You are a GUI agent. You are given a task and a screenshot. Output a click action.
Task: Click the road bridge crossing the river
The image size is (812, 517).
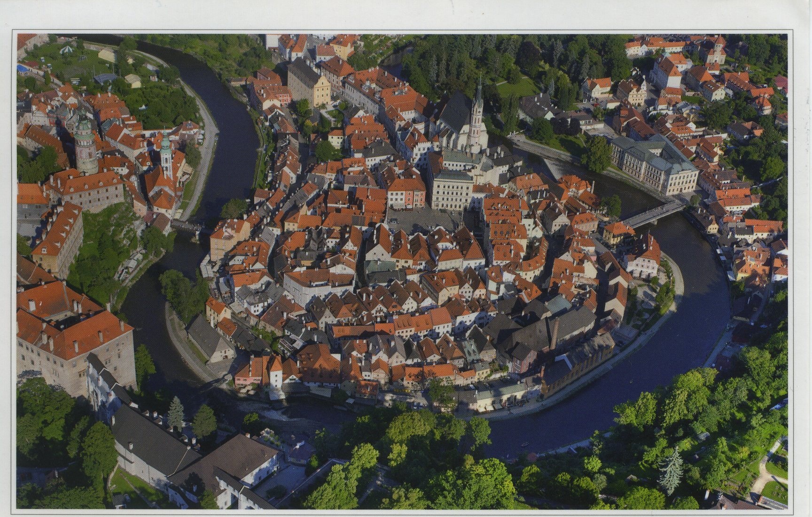[x=654, y=214]
